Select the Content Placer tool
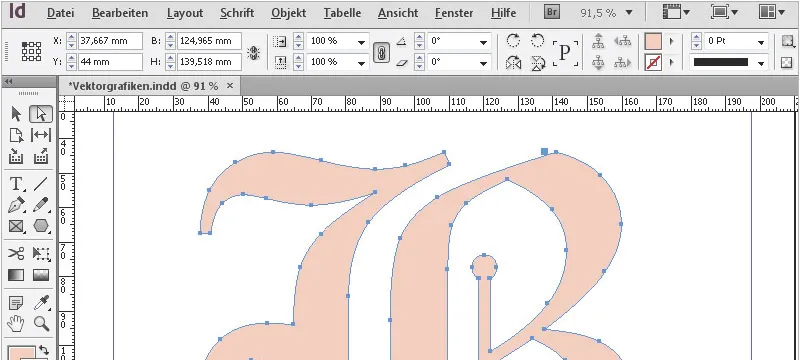 click(x=41, y=156)
